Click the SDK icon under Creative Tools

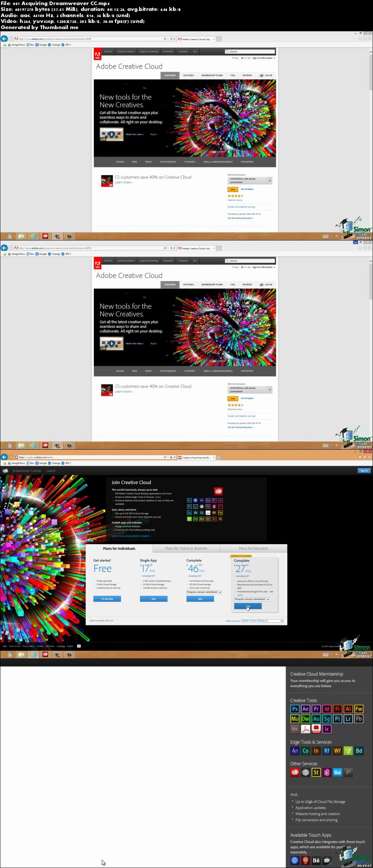295,729
